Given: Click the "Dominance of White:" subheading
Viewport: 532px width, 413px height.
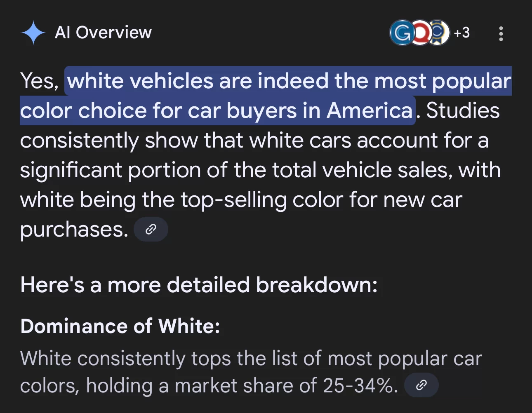Looking at the screenshot, I should coord(120,326).
